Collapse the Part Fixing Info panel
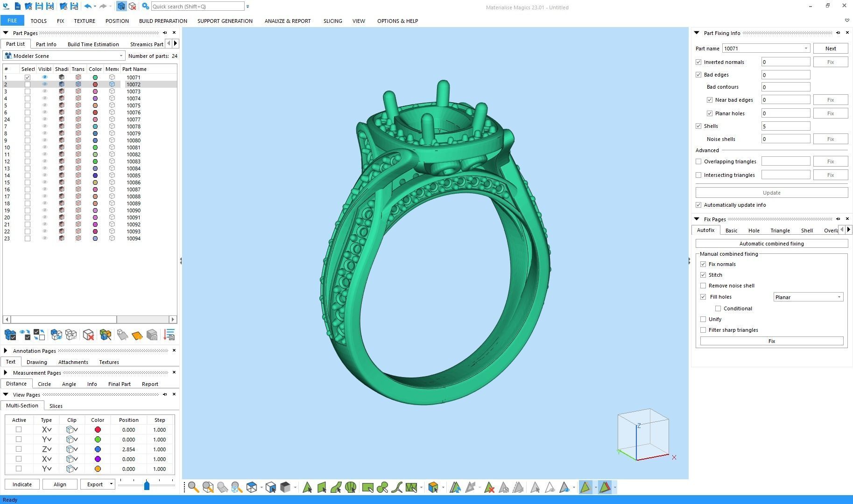 click(x=697, y=33)
